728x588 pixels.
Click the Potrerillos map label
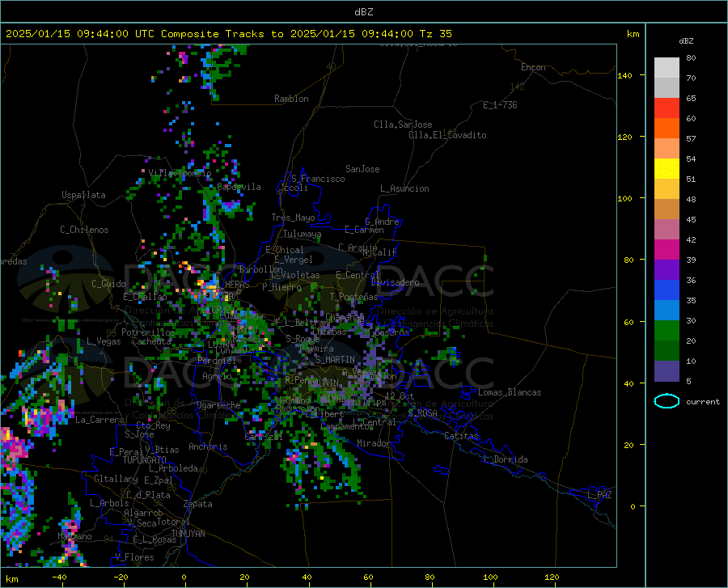(148, 332)
